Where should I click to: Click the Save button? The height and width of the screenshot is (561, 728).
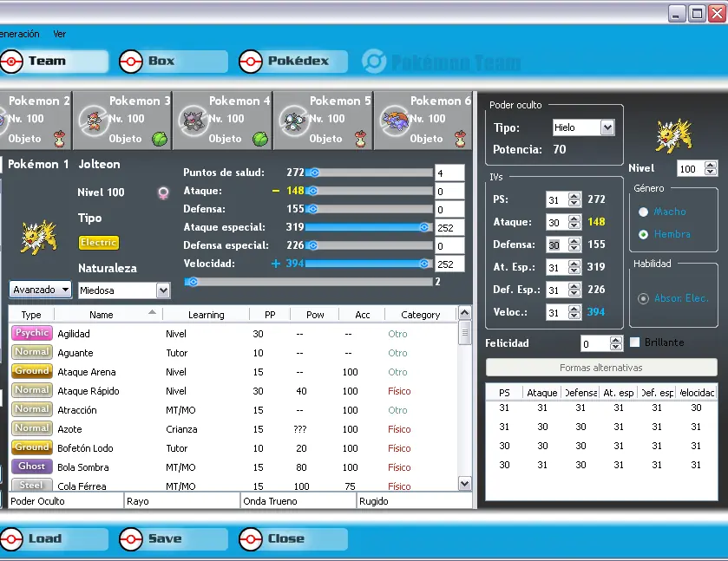pos(174,538)
